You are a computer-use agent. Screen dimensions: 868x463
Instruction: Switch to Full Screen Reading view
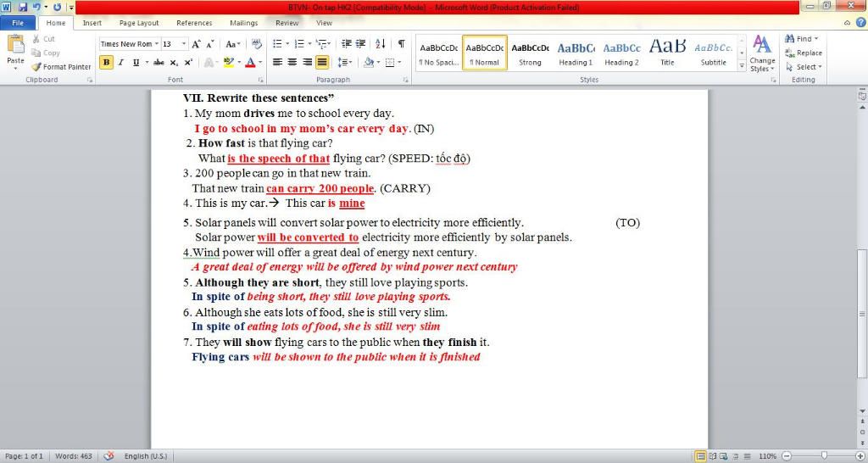(x=712, y=456)
